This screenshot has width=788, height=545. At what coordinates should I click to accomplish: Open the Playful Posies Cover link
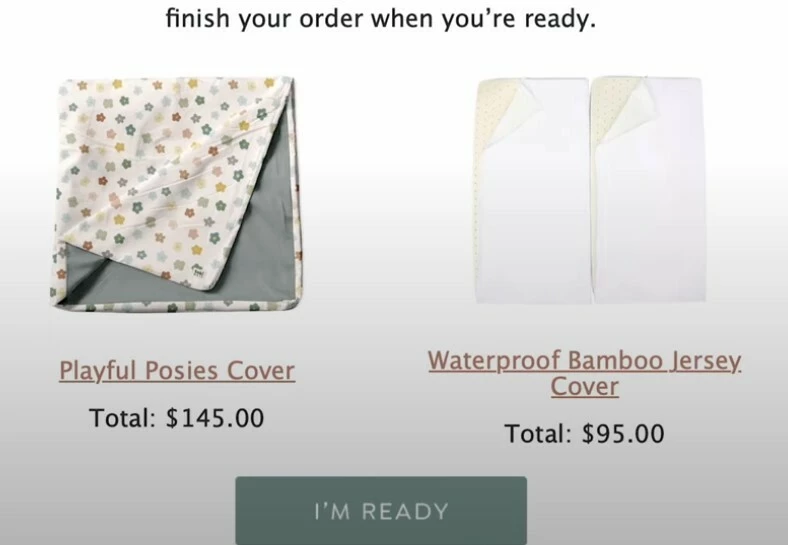(x=177, y=371)
